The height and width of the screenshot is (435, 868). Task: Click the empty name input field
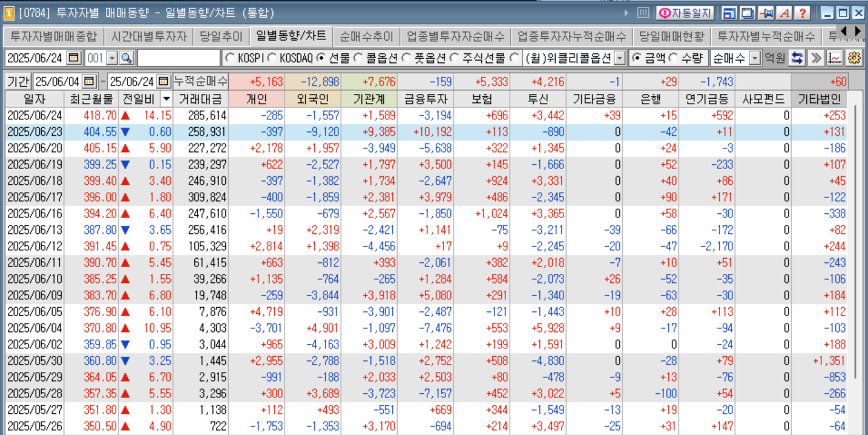(x=179, y=58)
